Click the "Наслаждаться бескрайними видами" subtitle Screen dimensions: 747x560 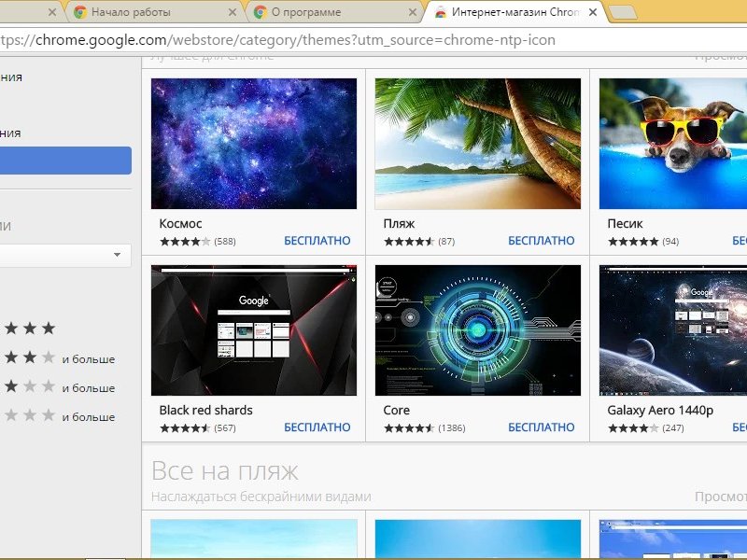(261, 497)
